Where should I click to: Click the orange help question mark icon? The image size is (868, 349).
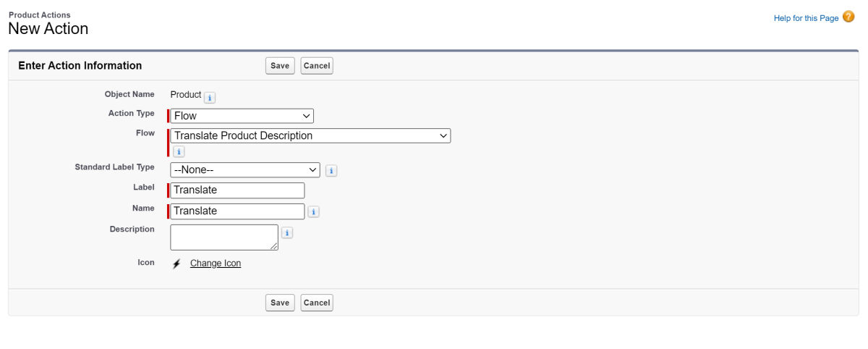tap(849, 17)
